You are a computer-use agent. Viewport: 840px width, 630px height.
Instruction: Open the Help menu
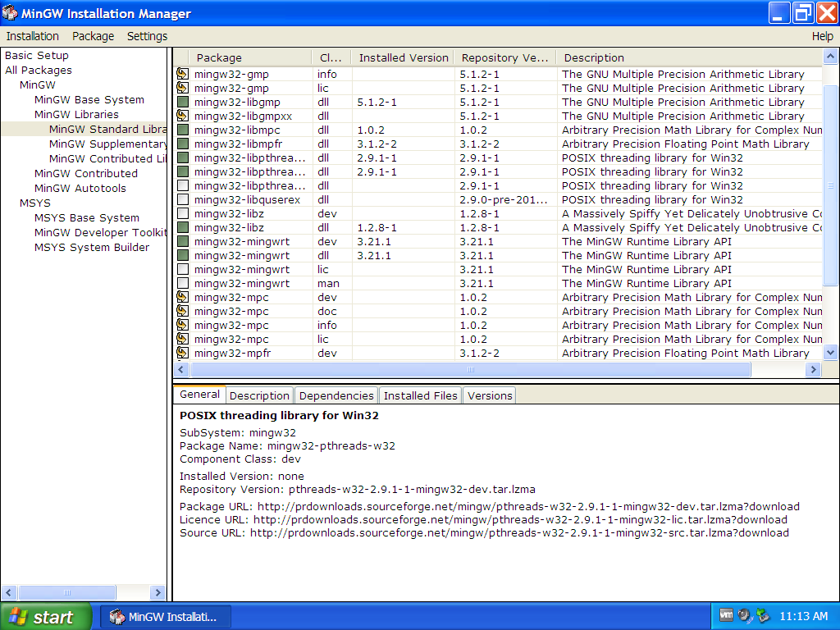point(822,36)
